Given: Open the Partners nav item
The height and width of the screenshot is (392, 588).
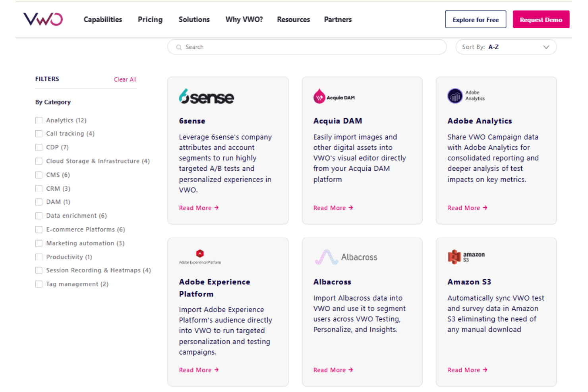Looking at the screenshot, I should click(338, 19).
